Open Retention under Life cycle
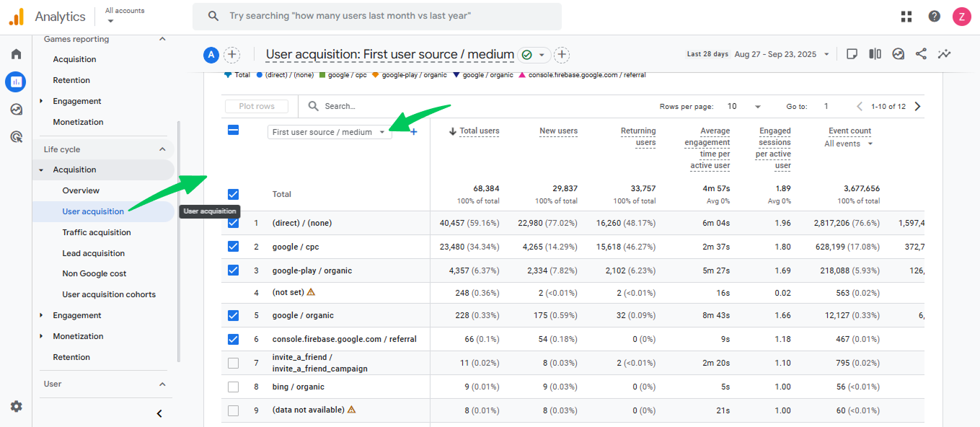 click(71, 357)
